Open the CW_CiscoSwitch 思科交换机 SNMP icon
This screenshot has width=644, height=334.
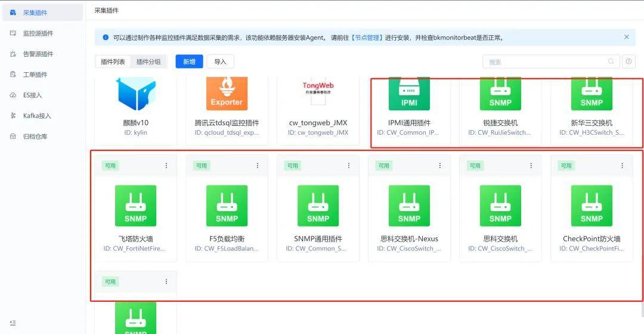[500, 205]
